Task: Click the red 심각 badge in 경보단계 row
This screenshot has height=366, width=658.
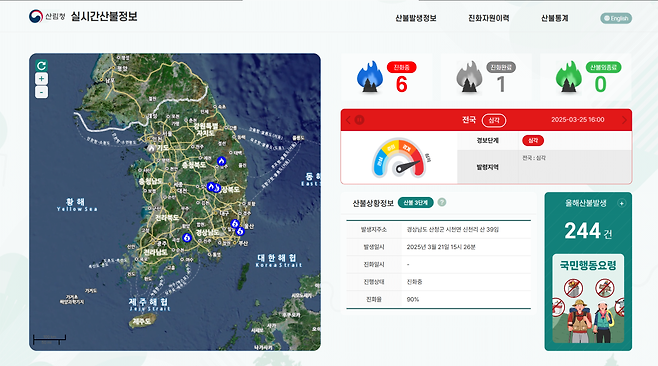Action: (x=533, y=140)
